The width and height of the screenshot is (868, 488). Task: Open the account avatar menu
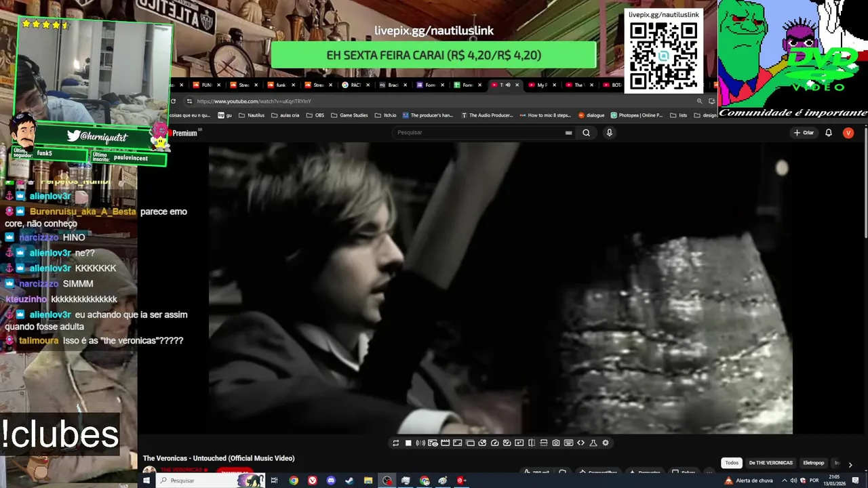tap(848, 133)
